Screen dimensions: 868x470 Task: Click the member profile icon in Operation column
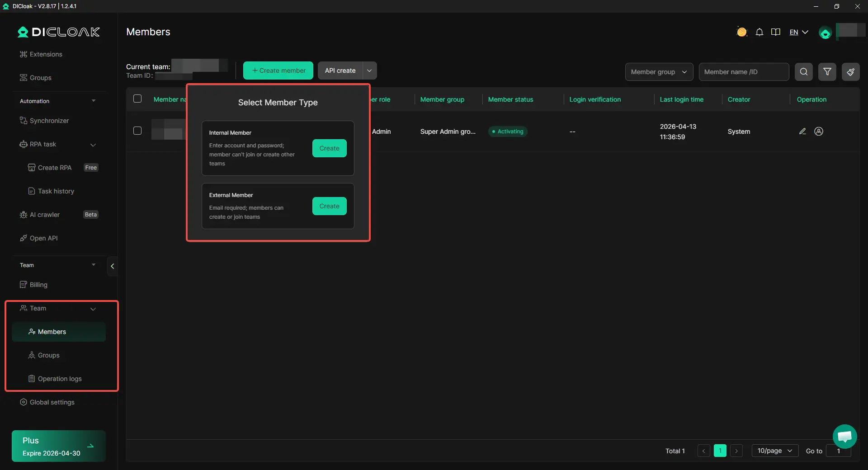pos(819,132)
